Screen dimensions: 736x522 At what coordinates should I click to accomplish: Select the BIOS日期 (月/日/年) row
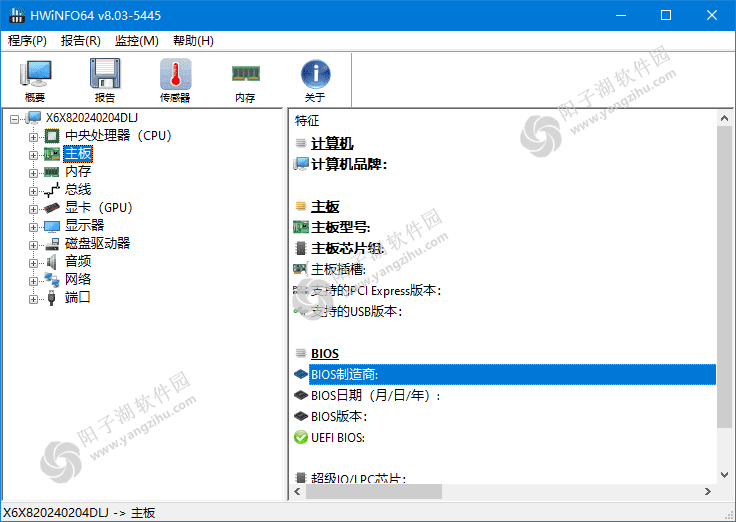point(376,395)
